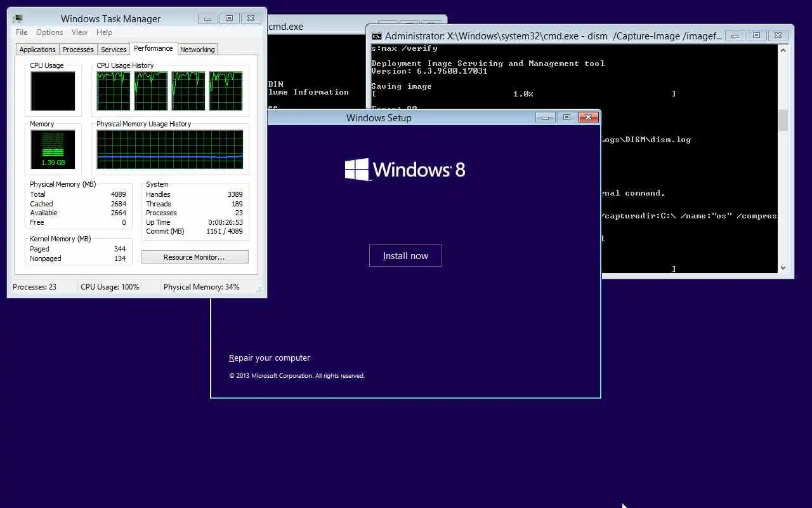Click the 'Version: 6.3.9600.17031' console line
This screenshot has height=508, width=812.
429,71
